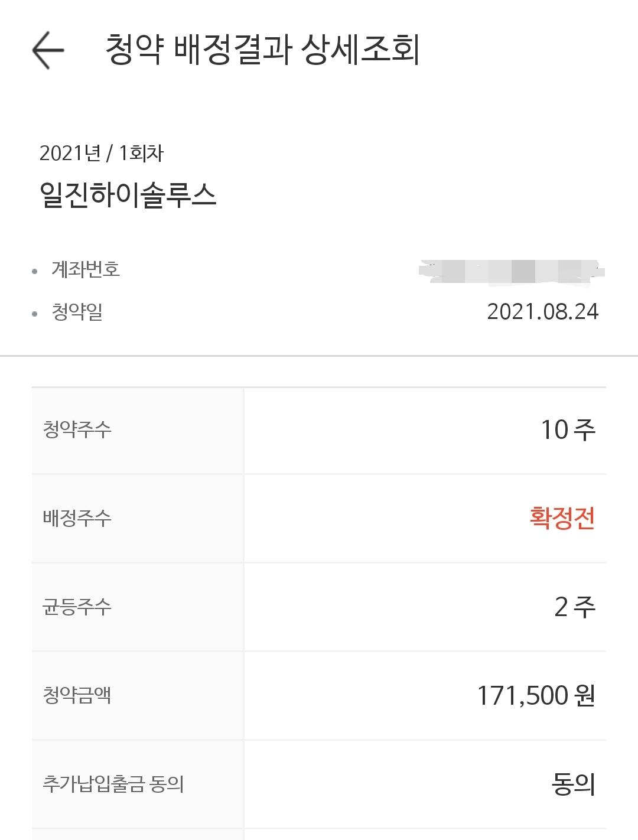Click the 청약금액 row label

(x=77, y=695)
